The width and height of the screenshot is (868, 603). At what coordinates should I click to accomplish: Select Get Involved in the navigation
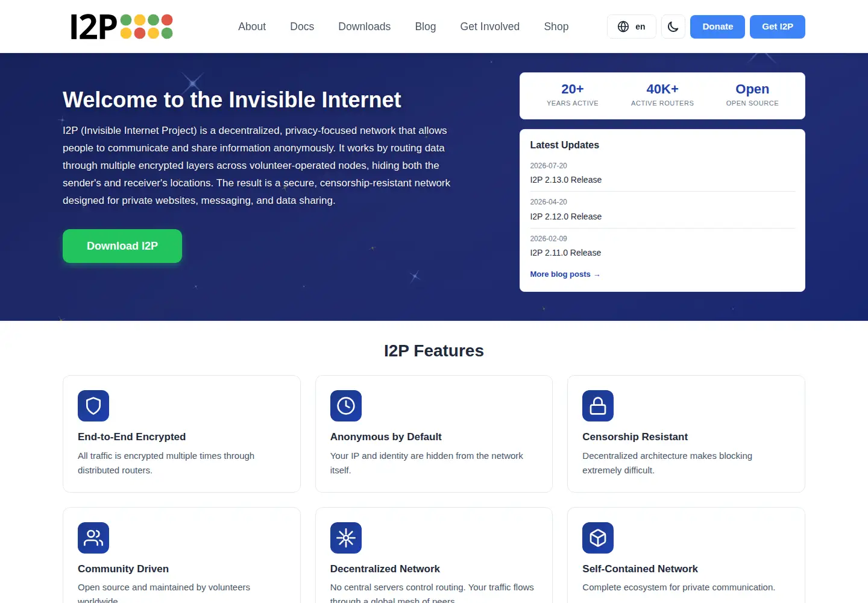coord(490,27)
